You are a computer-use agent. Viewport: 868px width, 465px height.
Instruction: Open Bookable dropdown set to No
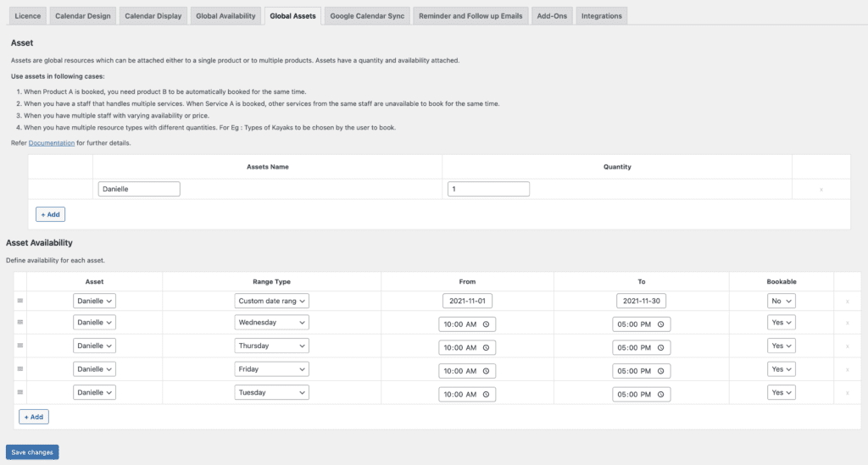(x=781, y=301)
